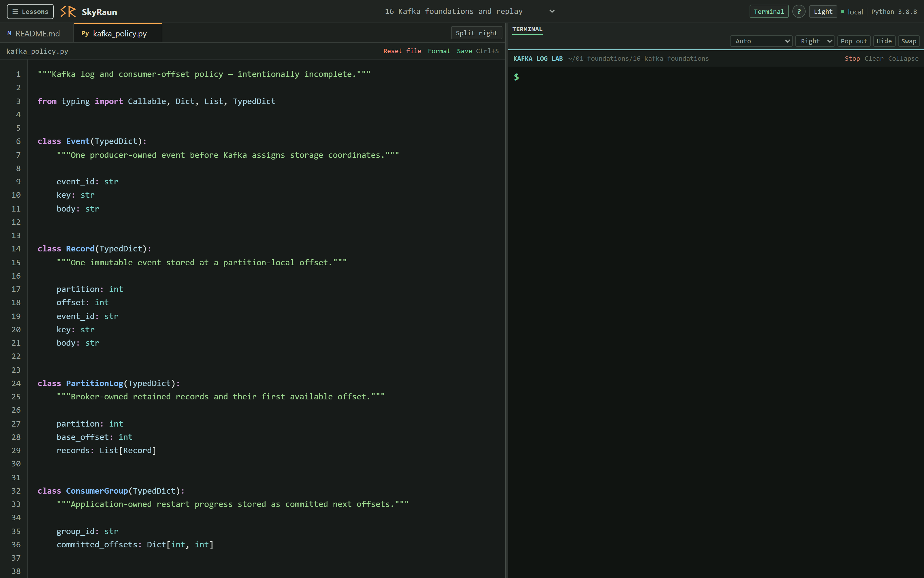Click the Py file type icon
Image resolution: width=924 pixels, height=578 pixels.
(85, 33)
